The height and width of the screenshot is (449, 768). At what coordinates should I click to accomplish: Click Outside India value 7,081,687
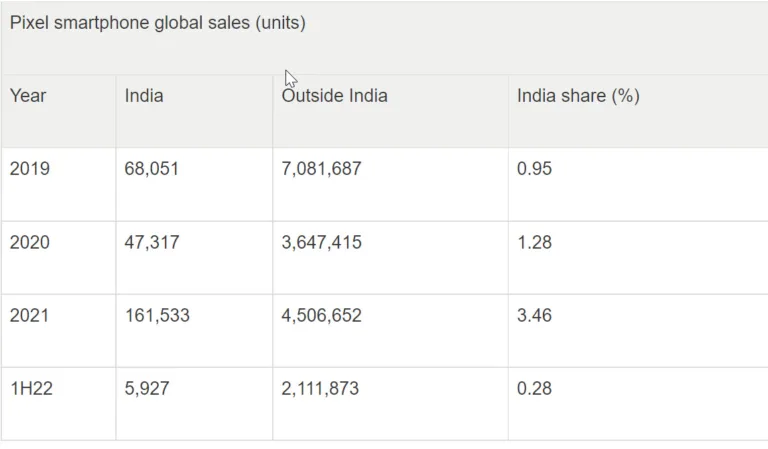pos(321,168)
